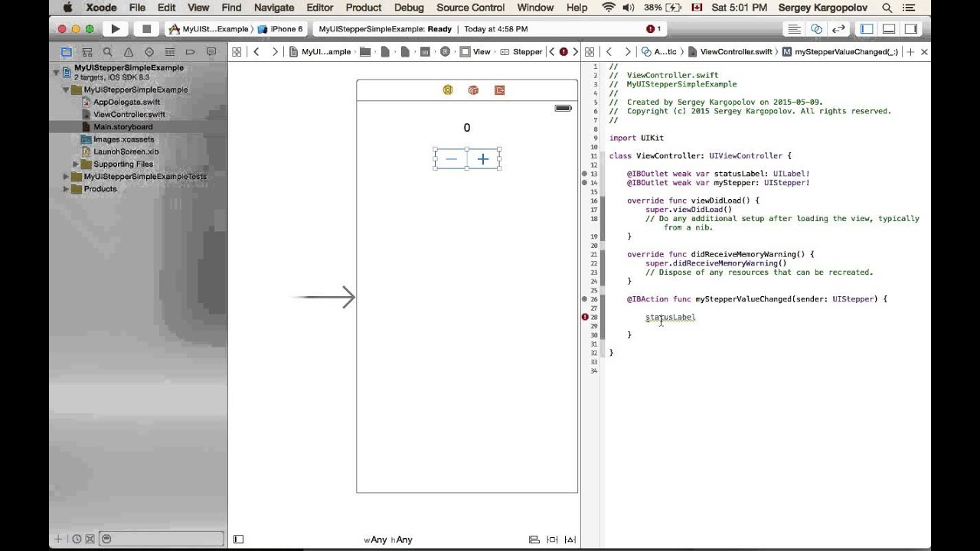Switch to the Assistant editor

coord(817,29)
